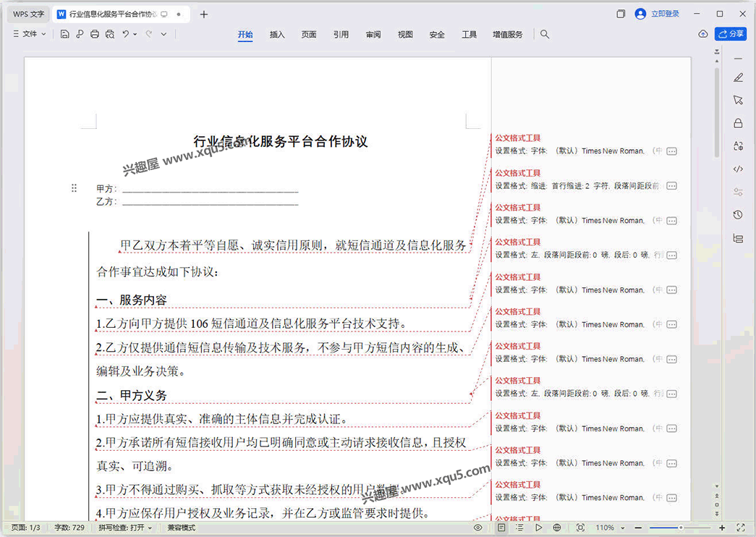
Task: Switch to the 开始 ribbon tab
Action: pyautogui.click(x=245, y=34)
